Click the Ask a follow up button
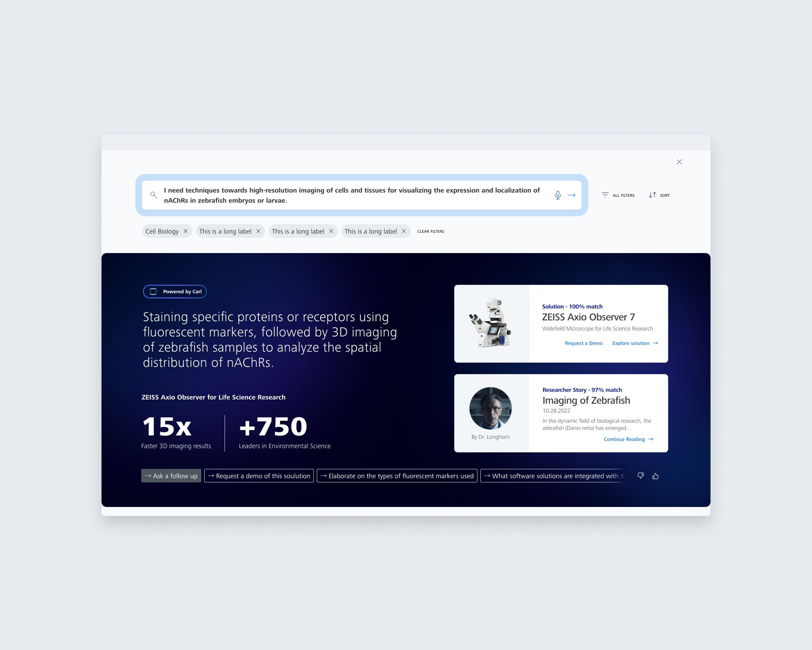 (171, 476)
